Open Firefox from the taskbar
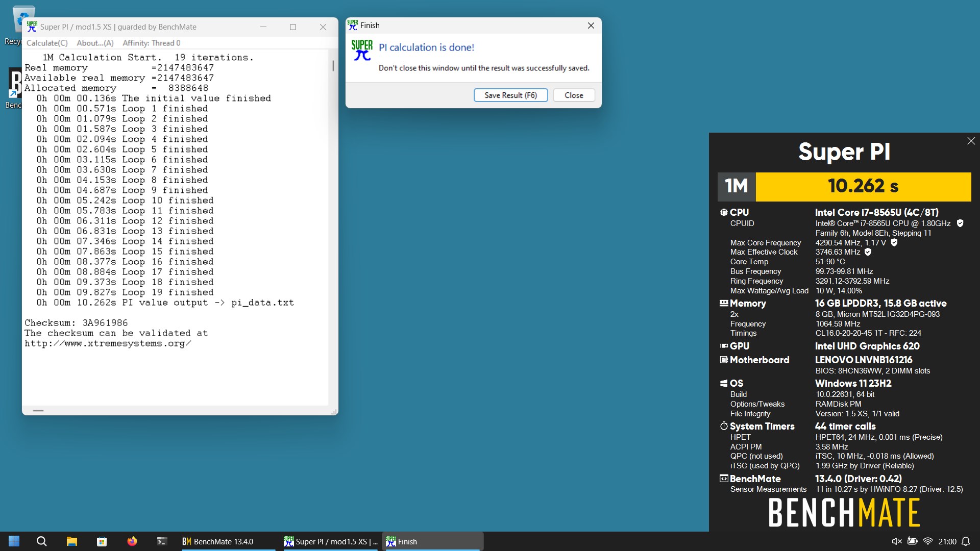Screen dimensions: 980x551 click(x=132, y=541)
